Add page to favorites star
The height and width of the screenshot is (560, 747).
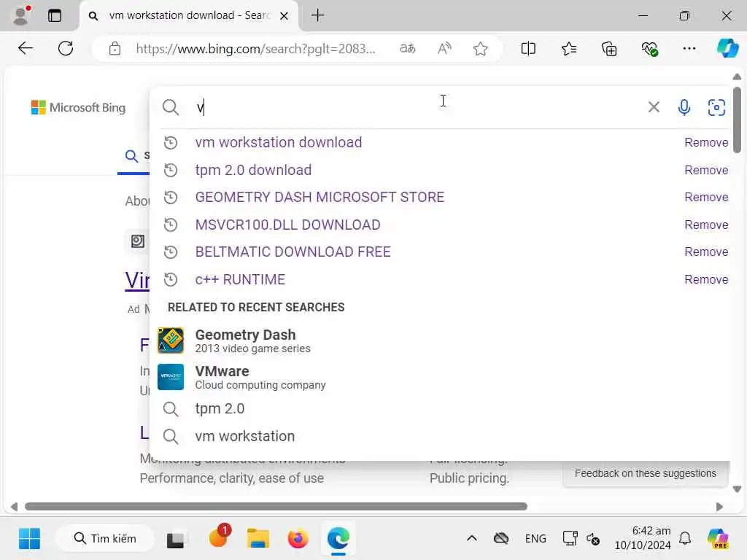pyautogui.click(x=480, y=49)
